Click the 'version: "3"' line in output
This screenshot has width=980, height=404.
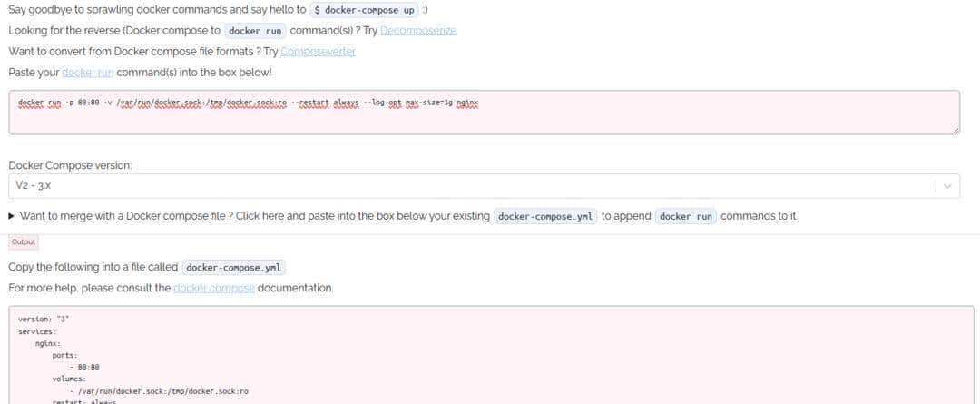click(x=44, y=320)
